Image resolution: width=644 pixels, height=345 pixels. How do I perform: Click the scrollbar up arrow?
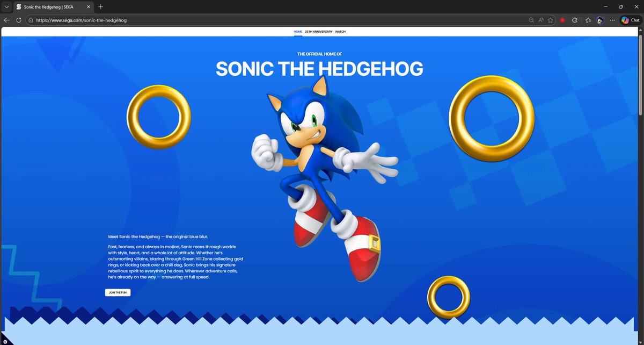[640, 30]
